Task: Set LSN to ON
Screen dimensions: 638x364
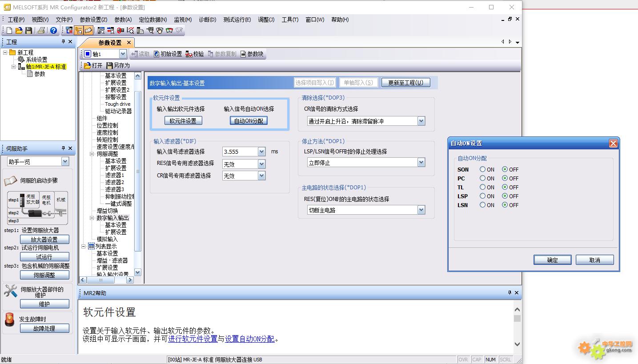Action: pos(483,205)
